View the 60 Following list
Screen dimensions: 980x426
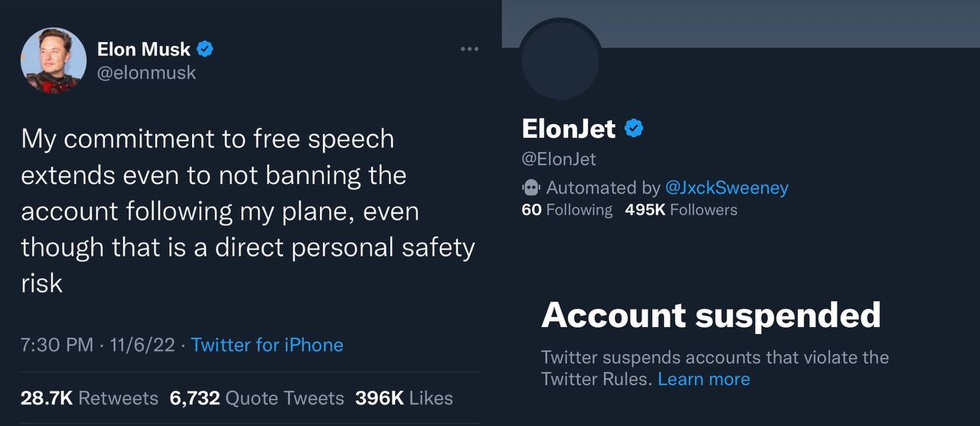click(x=567, y=210)
